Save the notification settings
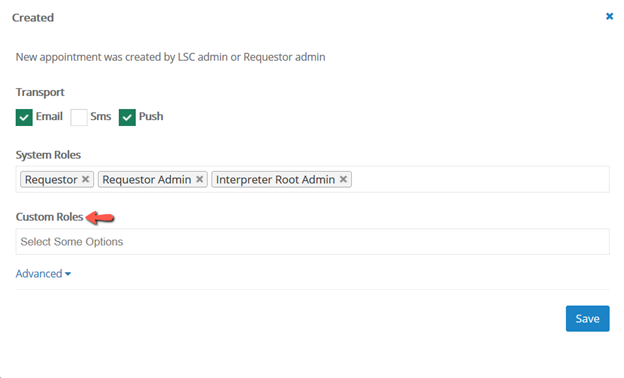The image size is (624, 378). point(587,318)
